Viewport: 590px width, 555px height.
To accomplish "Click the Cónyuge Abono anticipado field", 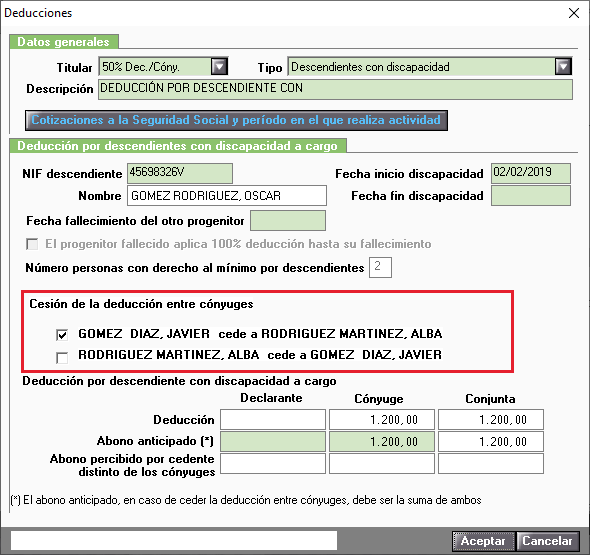I will pos(382,441).
